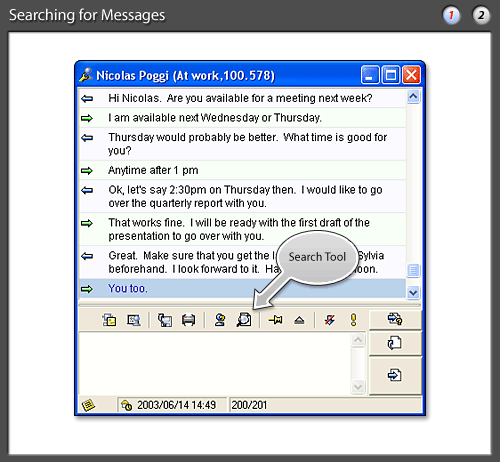The image size is (500, 462).
Task: Click the eject triangle icon
Action: [299, 320]
